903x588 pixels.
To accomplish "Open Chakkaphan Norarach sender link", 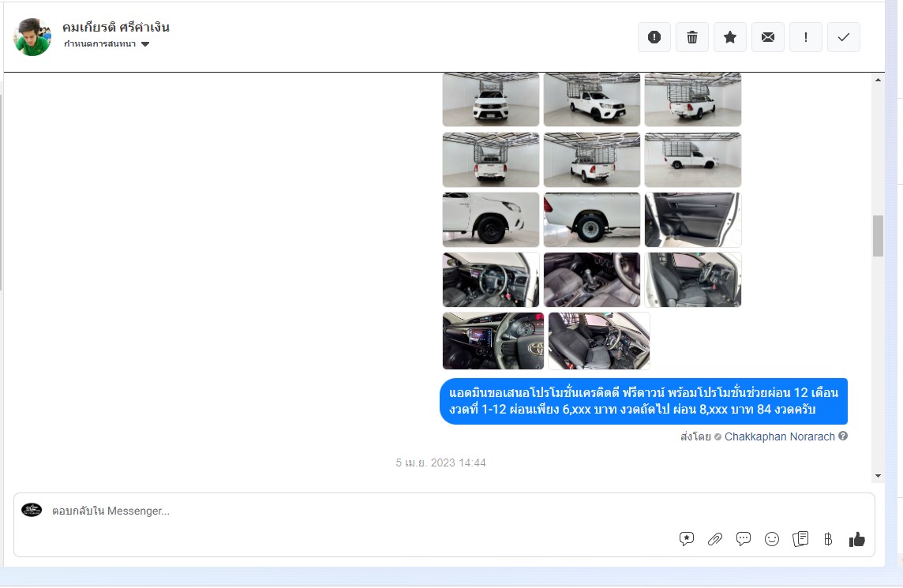I will pos(779,436).
